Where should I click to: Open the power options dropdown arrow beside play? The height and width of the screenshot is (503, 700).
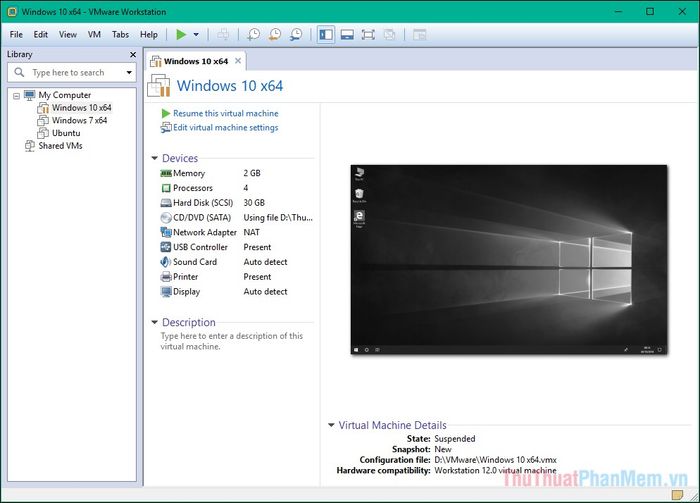click(x=196, y=34)
